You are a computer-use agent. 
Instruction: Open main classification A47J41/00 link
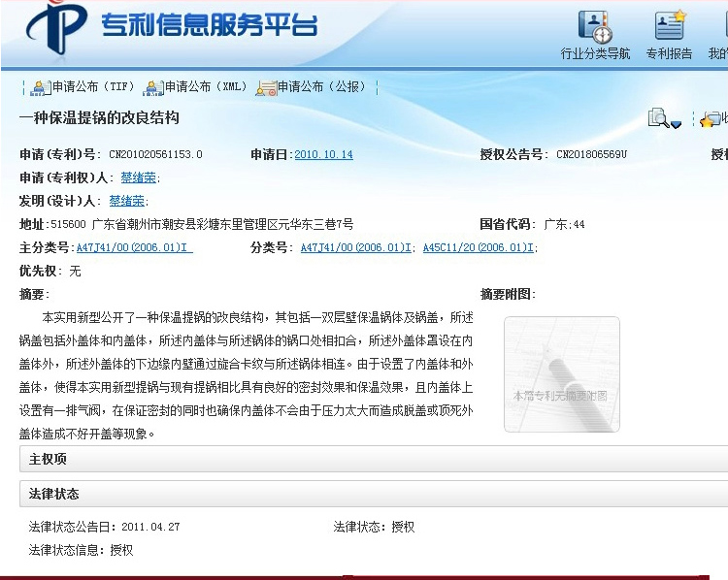(135, 247)
